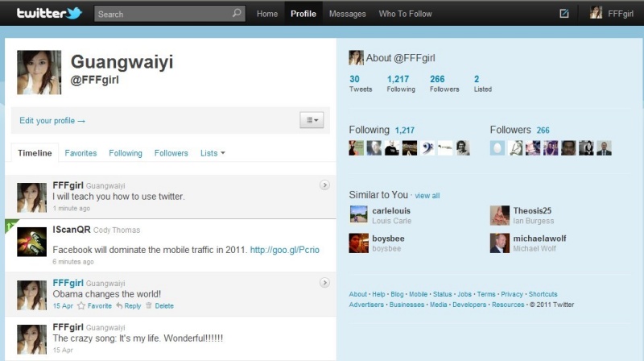Open the compose new tweet icon
This screenshot has width=644, height=361.
(564, 13)
